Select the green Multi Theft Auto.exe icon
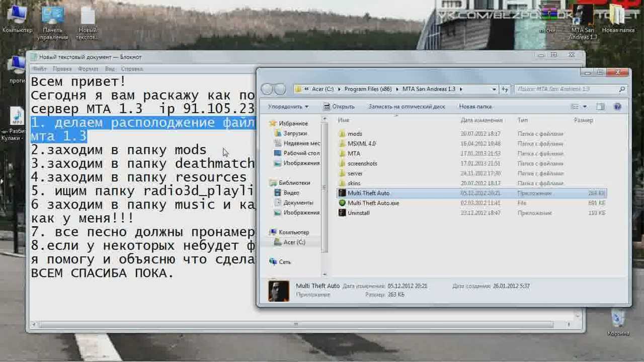The height and width of the screenshot is (362, 644). [342, 203]
